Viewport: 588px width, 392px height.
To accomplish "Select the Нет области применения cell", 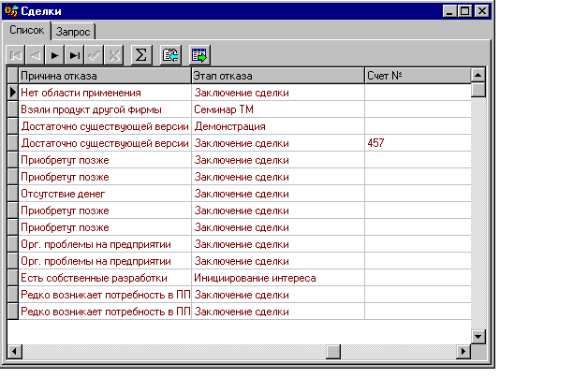I will [105, 93].
